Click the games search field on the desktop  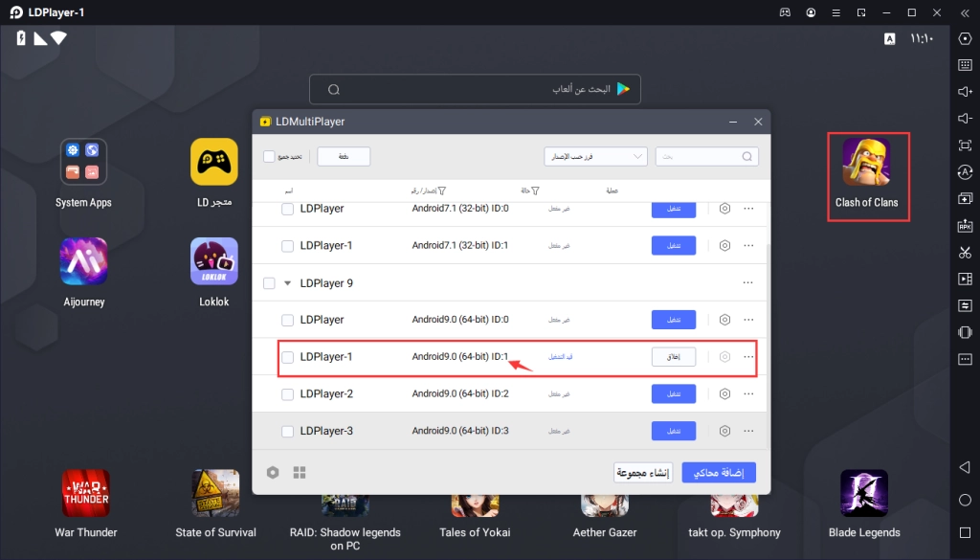coord(475,89)
